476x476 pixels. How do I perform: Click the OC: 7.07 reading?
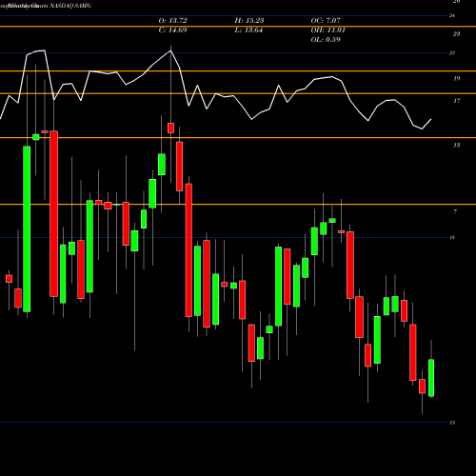coord(326,21)
